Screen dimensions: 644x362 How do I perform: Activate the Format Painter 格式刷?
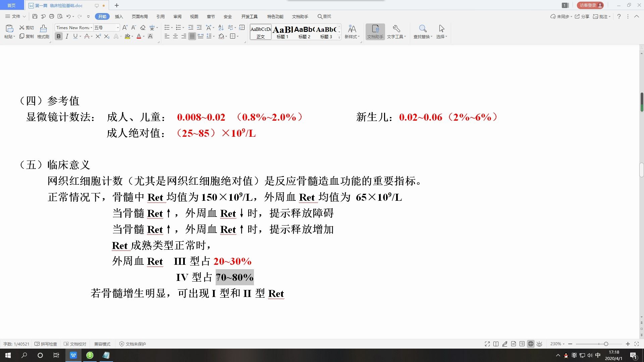click(43, 32)
